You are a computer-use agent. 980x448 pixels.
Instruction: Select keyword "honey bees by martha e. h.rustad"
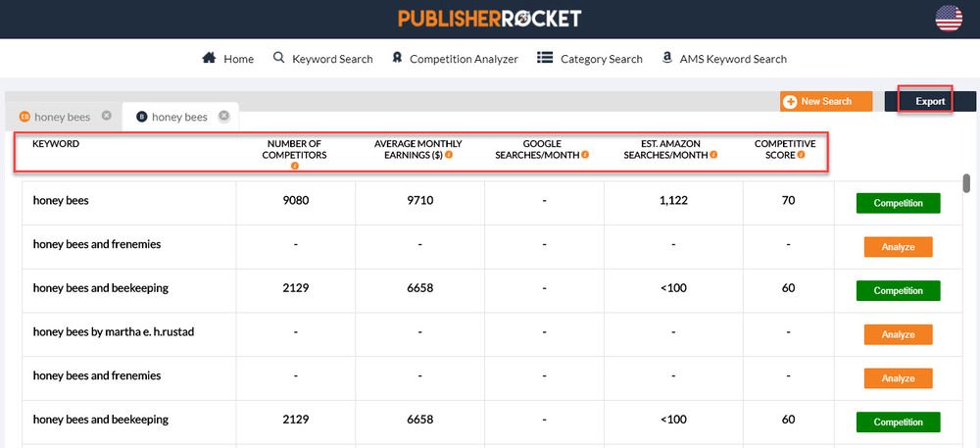point(129,334)
